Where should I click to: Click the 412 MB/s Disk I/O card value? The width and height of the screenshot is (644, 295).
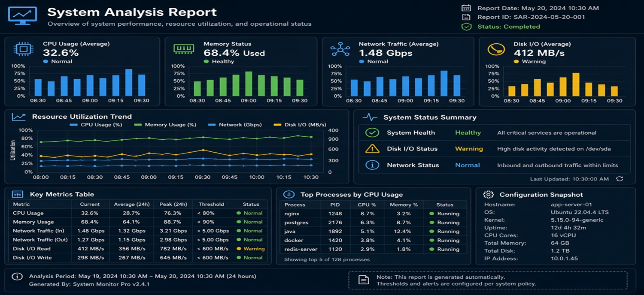539,53
